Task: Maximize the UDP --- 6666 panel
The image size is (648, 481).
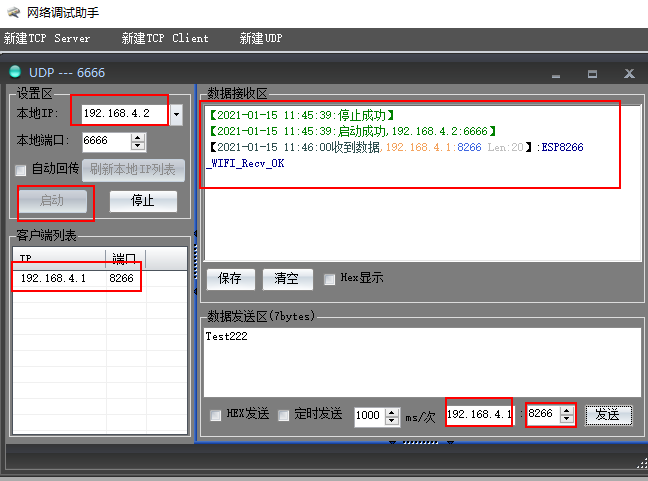Action: click(592, 74)
